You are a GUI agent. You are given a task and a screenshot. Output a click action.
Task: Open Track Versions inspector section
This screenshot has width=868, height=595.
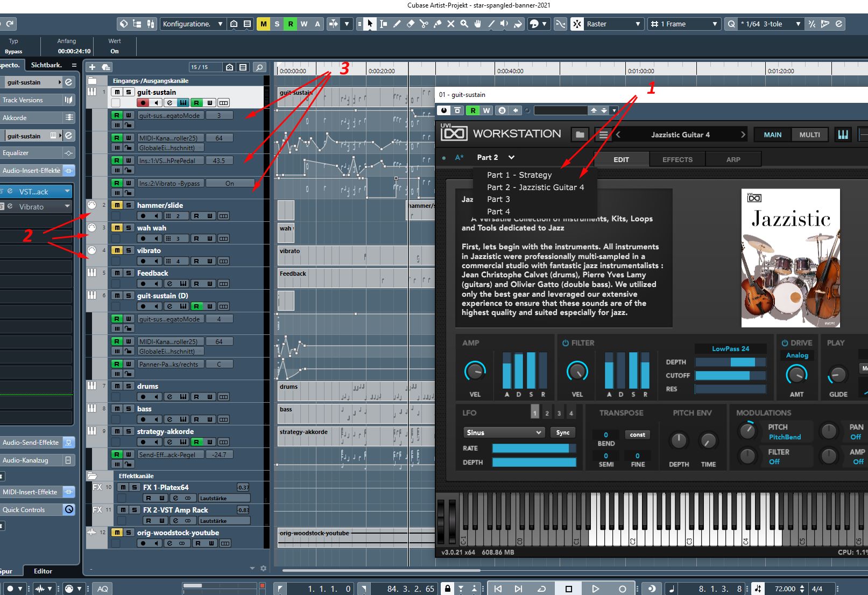click(x=37, y=100)
